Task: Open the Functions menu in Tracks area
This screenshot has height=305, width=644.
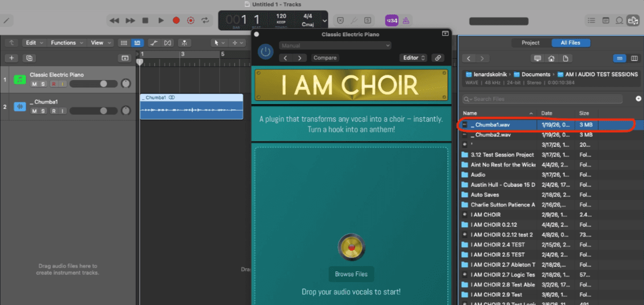Action: (x=66, y=43)
